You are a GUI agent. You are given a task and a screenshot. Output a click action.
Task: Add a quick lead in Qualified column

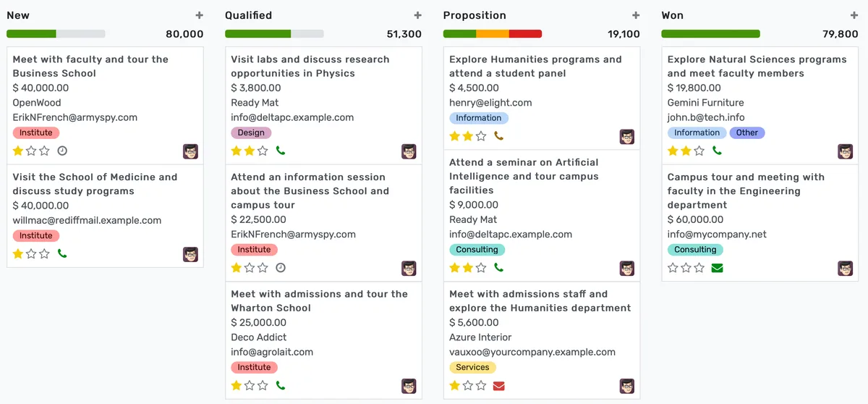pos(417,15)
